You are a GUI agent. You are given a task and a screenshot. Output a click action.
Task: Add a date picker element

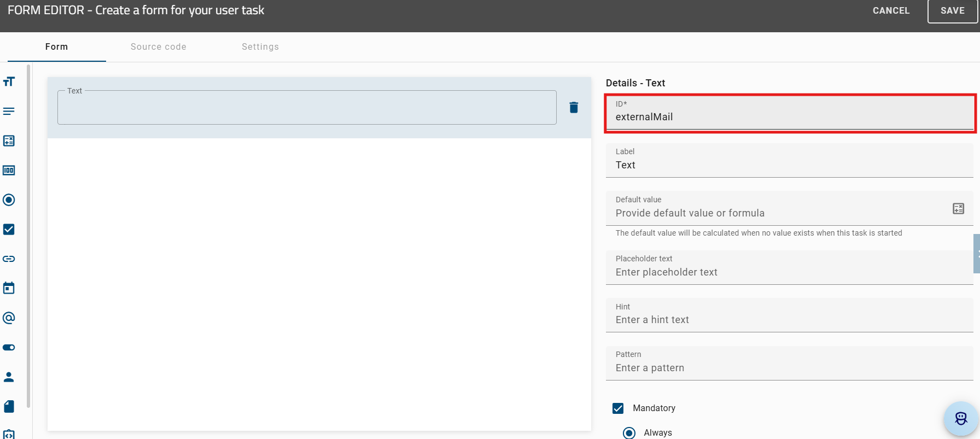pyautogui.click(x=9, y=288)
